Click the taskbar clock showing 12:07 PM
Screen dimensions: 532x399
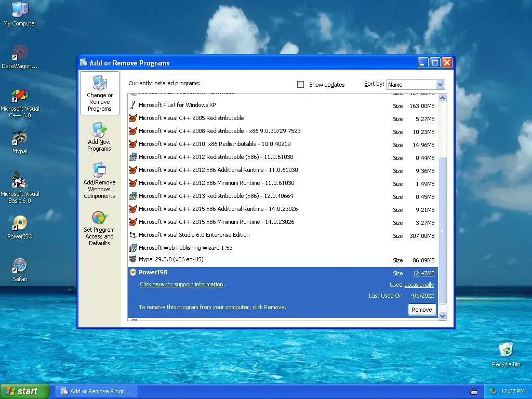coord(513,392)
